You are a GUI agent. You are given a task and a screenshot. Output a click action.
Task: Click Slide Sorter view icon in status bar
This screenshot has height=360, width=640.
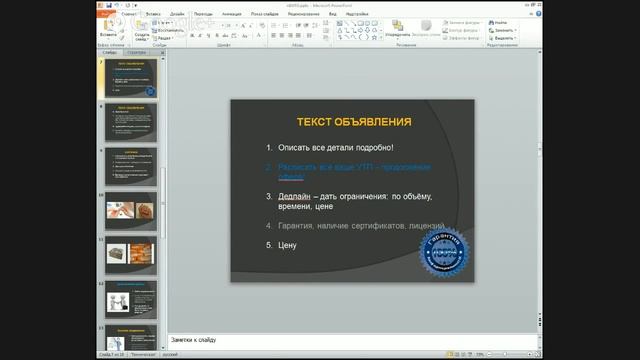(457, 354)
